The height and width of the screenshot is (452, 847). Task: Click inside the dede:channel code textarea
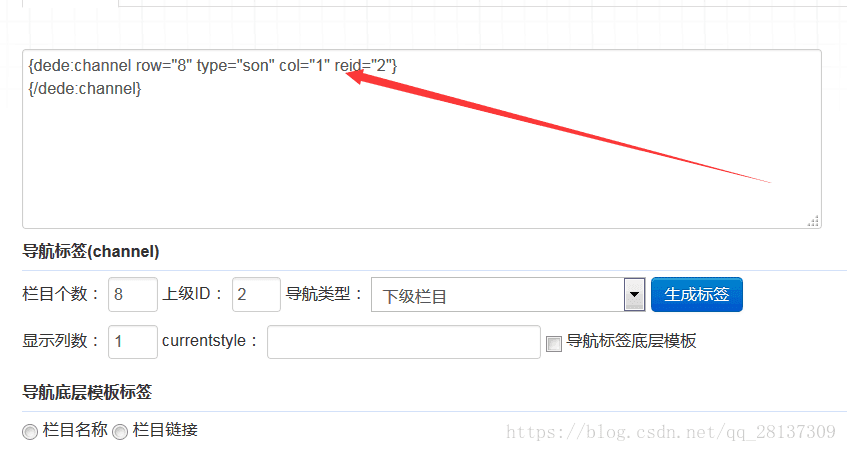tap(421, 139)
